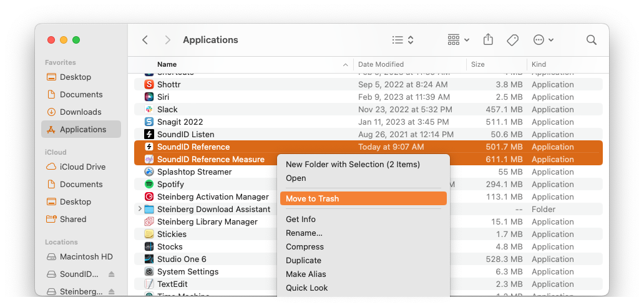The width and height of the screenshot is (644, 305).
Task: Eject the Steinberg volume in sidebar
Action: click(x=111, y=291)
